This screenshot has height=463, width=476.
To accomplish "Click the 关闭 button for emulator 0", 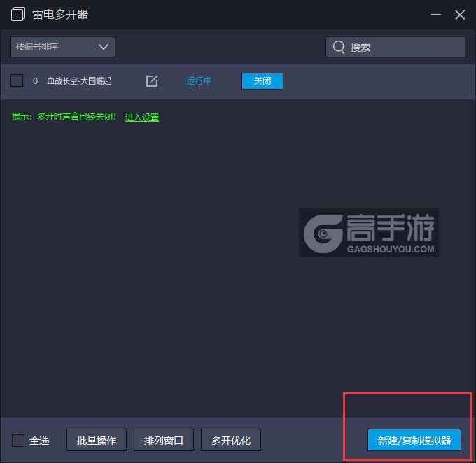I will click(x=262, y=81).
